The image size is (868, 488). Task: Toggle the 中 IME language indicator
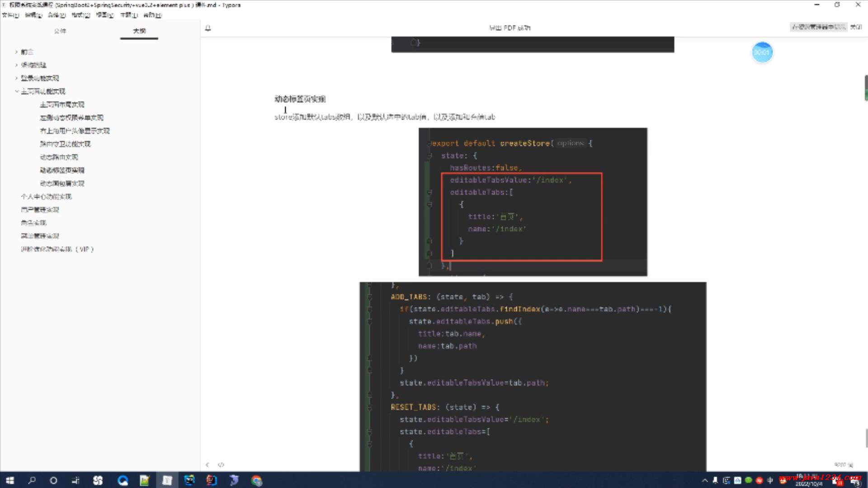click(770, 480)
